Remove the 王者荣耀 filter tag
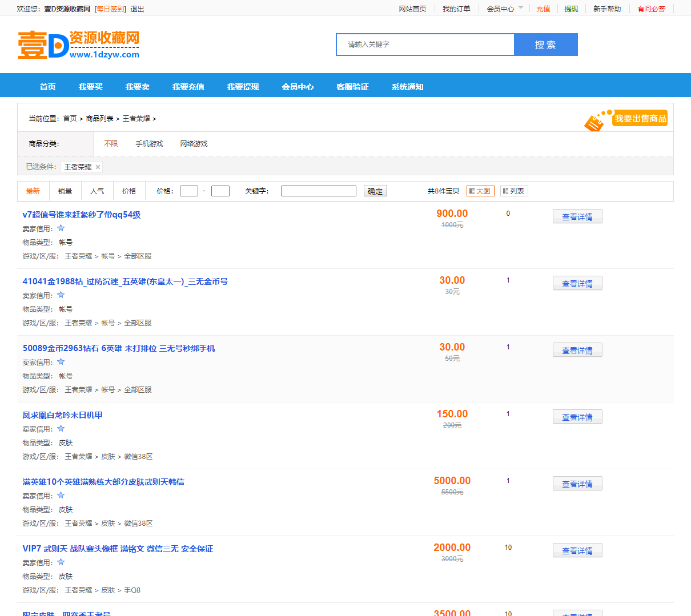691x616 pixels. [98, 167]
